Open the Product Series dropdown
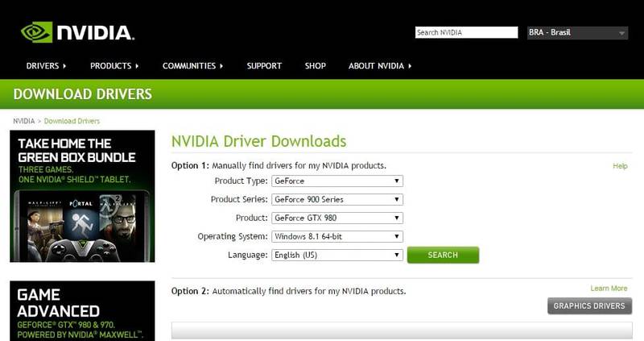The image size is (644, 341). tap(337, 199)
